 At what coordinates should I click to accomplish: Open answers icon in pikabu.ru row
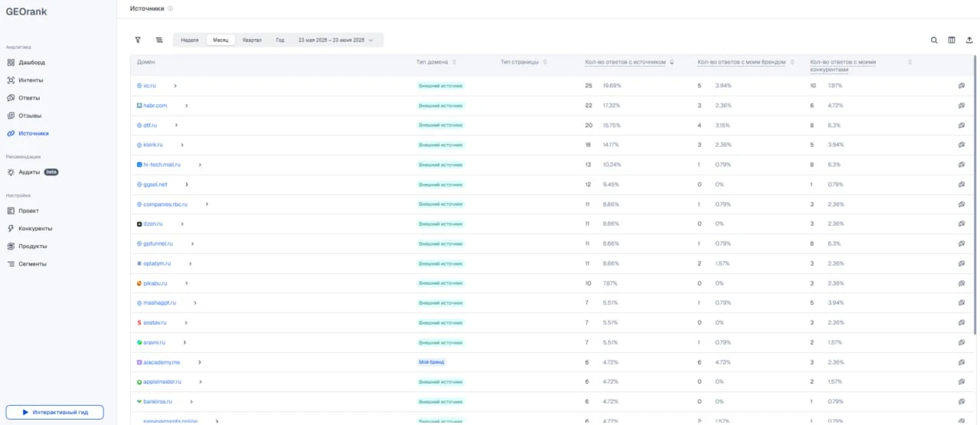point(961,283)
